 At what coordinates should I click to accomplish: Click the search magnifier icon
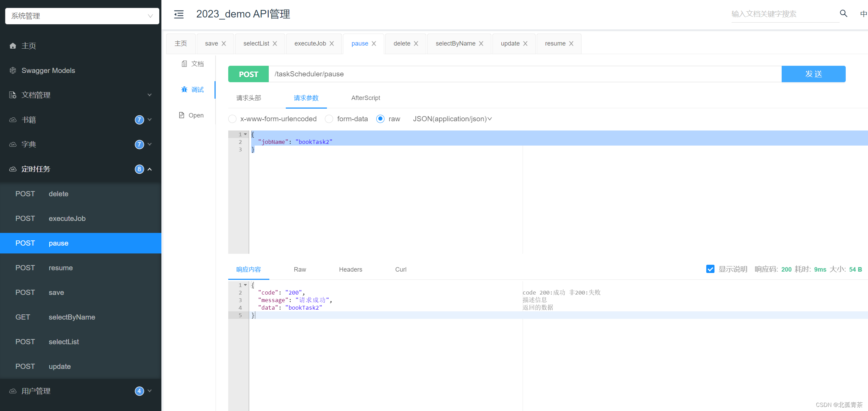coord(843,14)
